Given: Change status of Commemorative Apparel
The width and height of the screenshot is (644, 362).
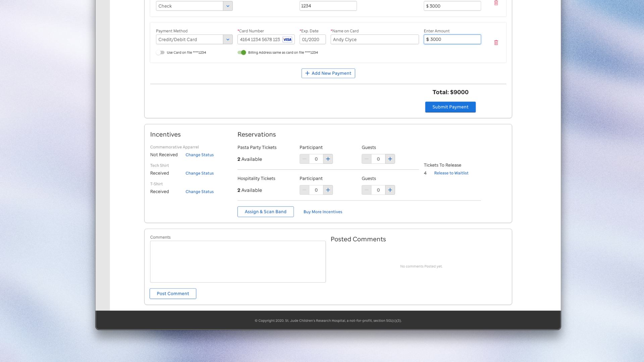Looking at the screenshot, I should (x=199, y=155).
